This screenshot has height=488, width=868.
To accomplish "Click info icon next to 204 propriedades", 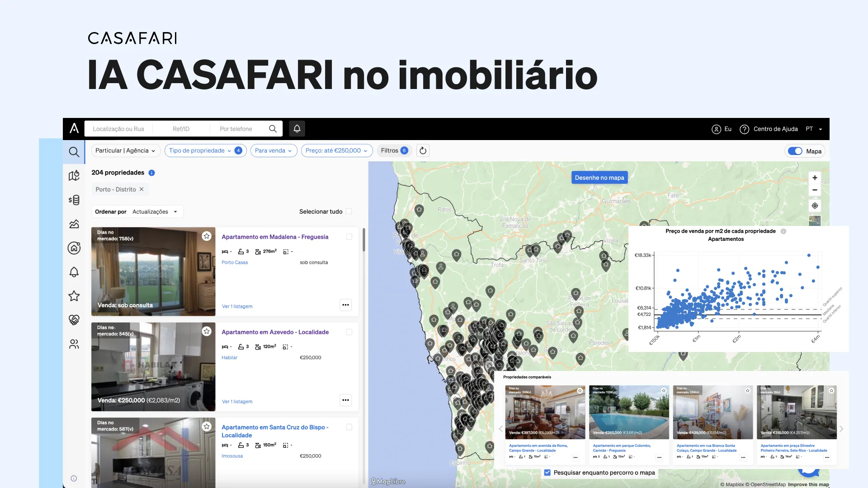I will click(152, 173).
